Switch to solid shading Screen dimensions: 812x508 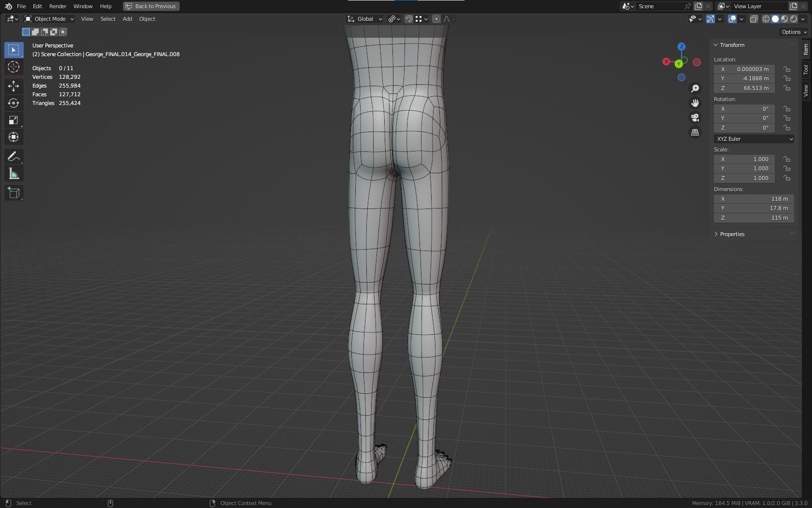coord(775,19)
